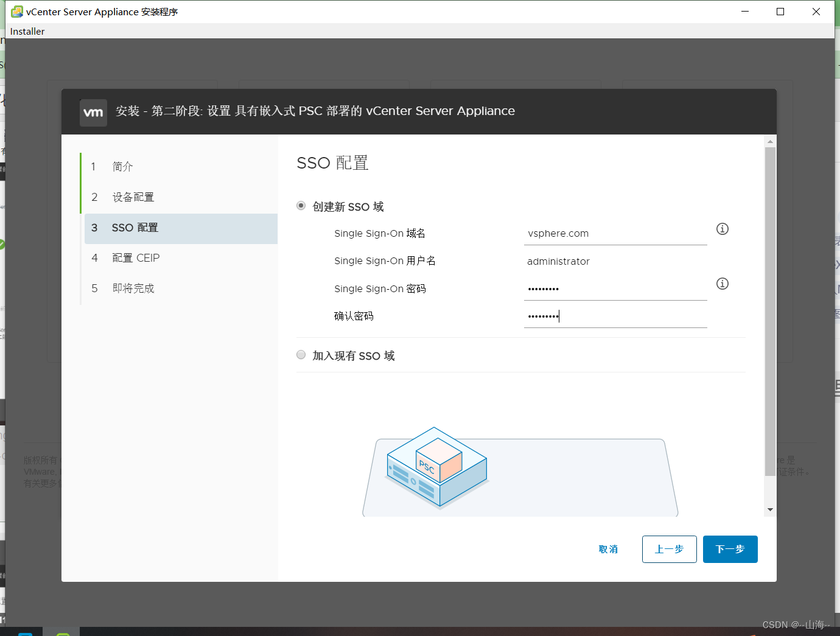840x636 pixels.
Task: Select the 加入现有 SSO 域 radio button
Action: pos(301,355)
